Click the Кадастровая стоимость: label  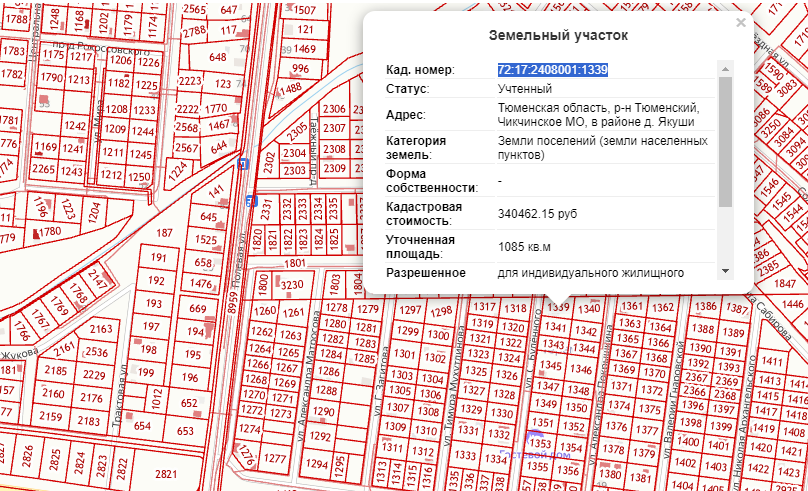(x=424, y=214)
